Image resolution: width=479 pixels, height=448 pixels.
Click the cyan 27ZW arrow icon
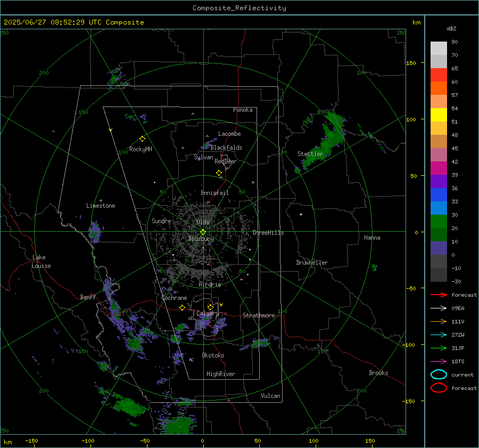click(x=439, y=335)
